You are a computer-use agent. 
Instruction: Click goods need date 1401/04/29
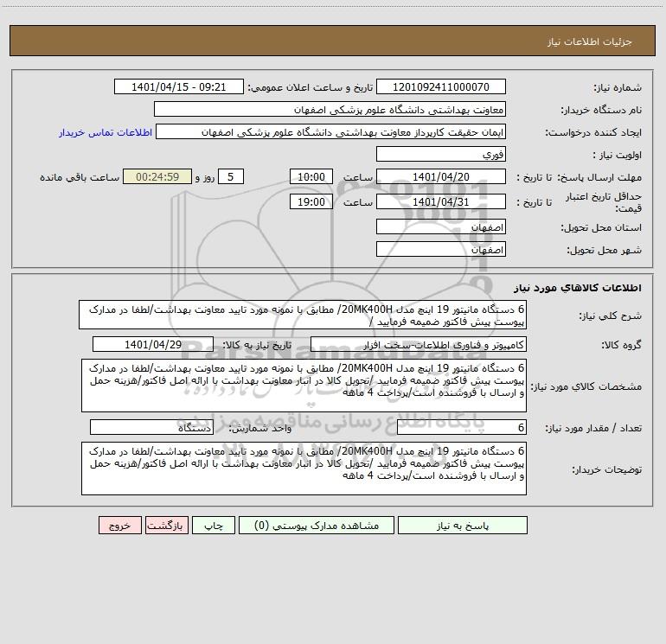pos(153,344)
